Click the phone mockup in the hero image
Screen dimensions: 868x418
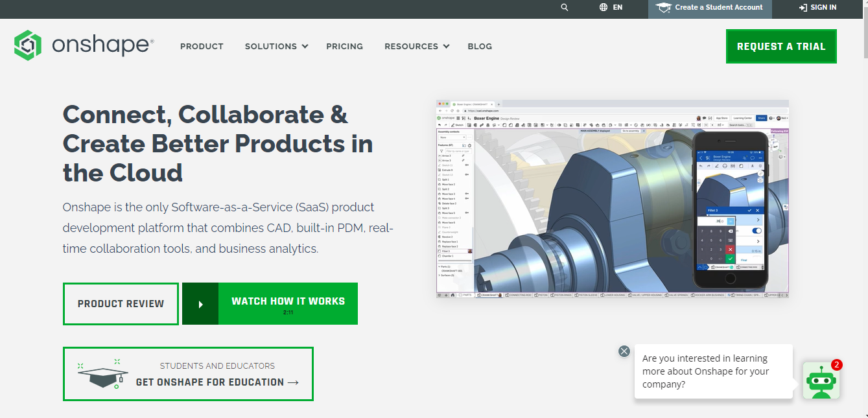click(729, 211)
